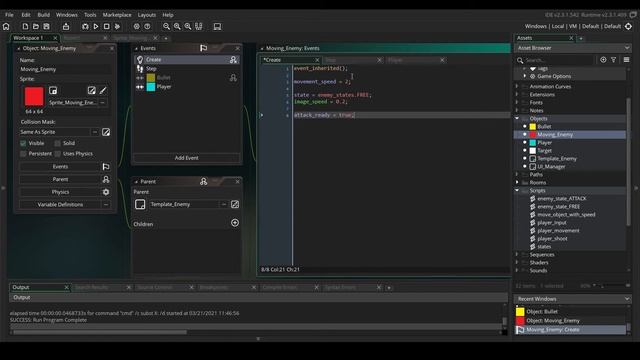The height and width of the screenshot is (360, 640).
Task: Click the Asset Browser search field
Action: pos(558,60)
